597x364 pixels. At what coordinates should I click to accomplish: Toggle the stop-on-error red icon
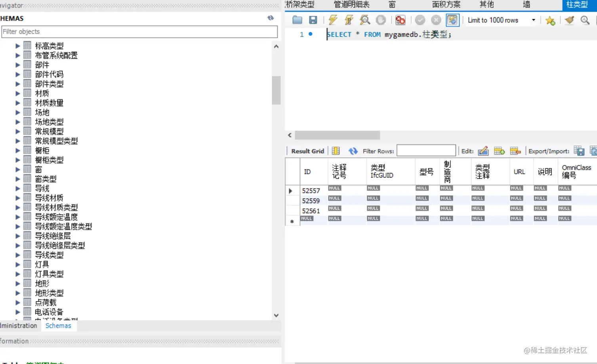point(401,20)
